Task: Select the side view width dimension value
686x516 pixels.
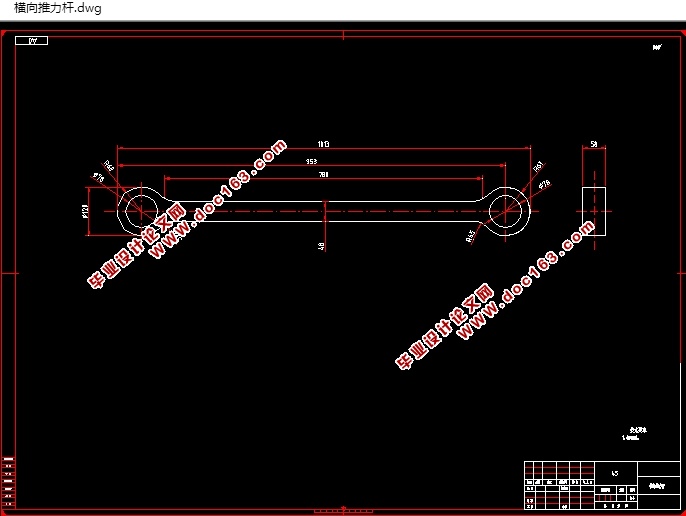Action: click(594, 144)
